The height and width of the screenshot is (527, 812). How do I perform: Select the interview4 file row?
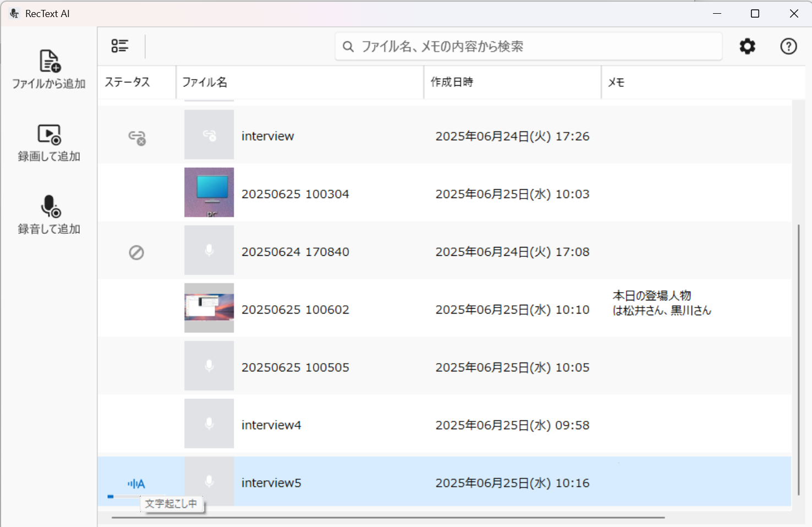445,425
